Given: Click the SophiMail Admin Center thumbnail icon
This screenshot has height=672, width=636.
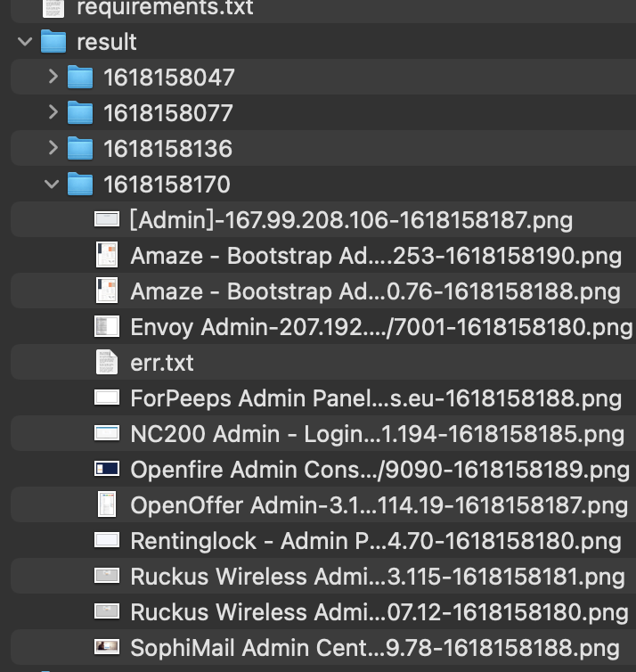Looking at the screenshot, I should [107, 647].
